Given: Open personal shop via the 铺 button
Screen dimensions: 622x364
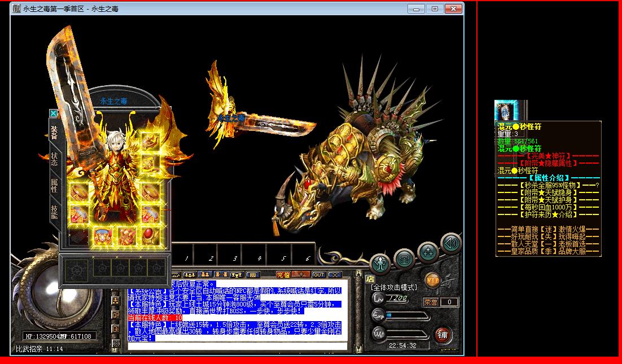Looking at the screenshot, I should (443, 335).
